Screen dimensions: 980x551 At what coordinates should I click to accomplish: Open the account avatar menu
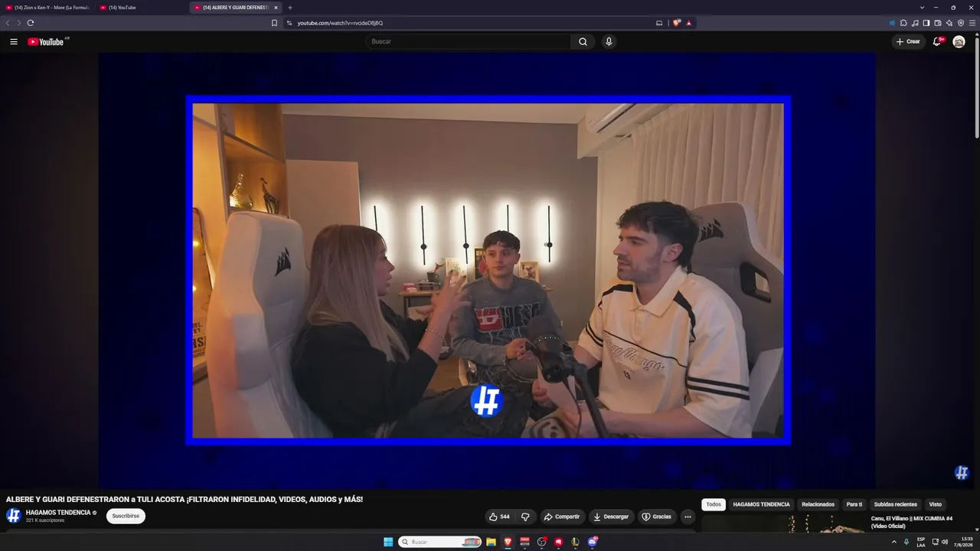coord(959,41)
